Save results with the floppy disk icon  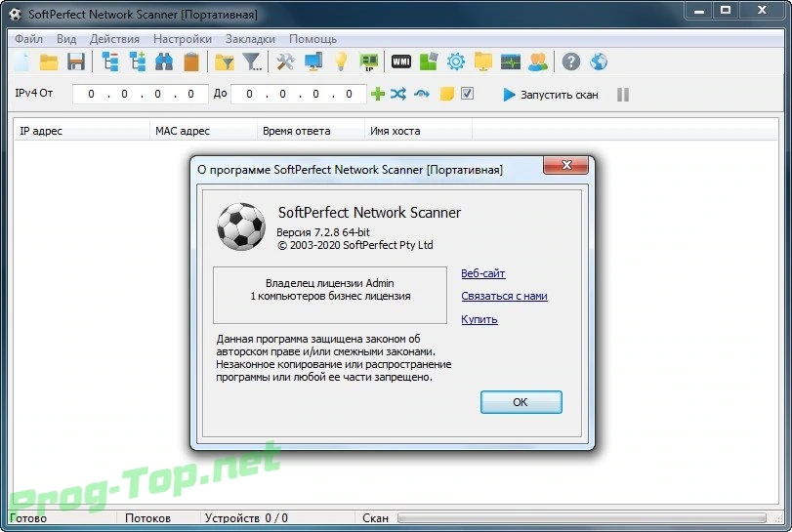(76, 62)
